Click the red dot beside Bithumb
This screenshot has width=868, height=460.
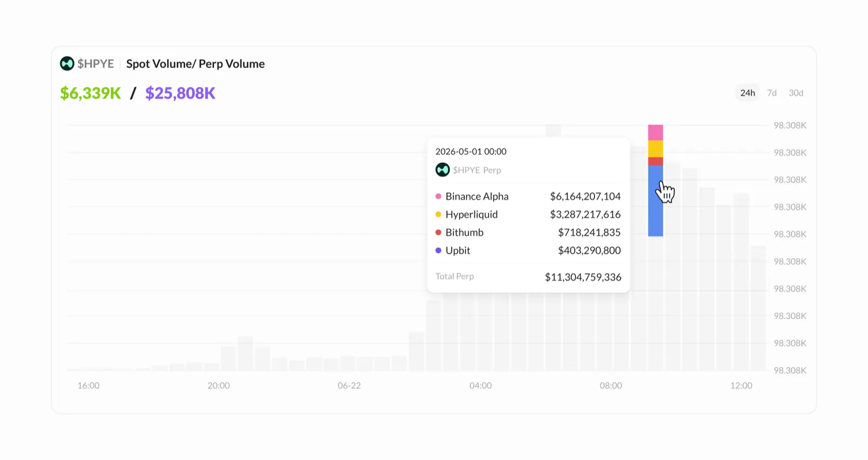[438, 232]
